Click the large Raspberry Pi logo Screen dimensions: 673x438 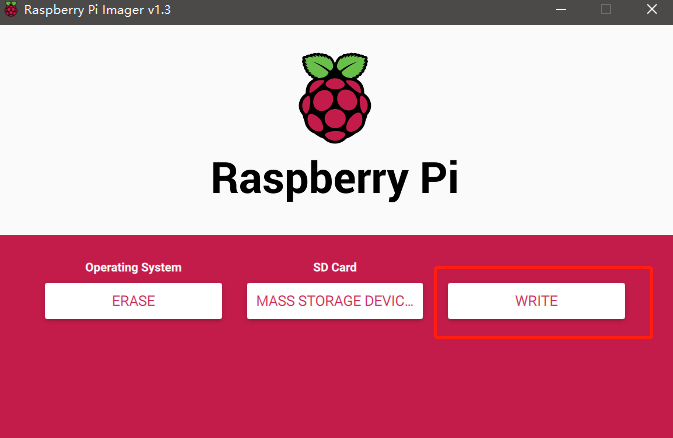pos(335,98)
